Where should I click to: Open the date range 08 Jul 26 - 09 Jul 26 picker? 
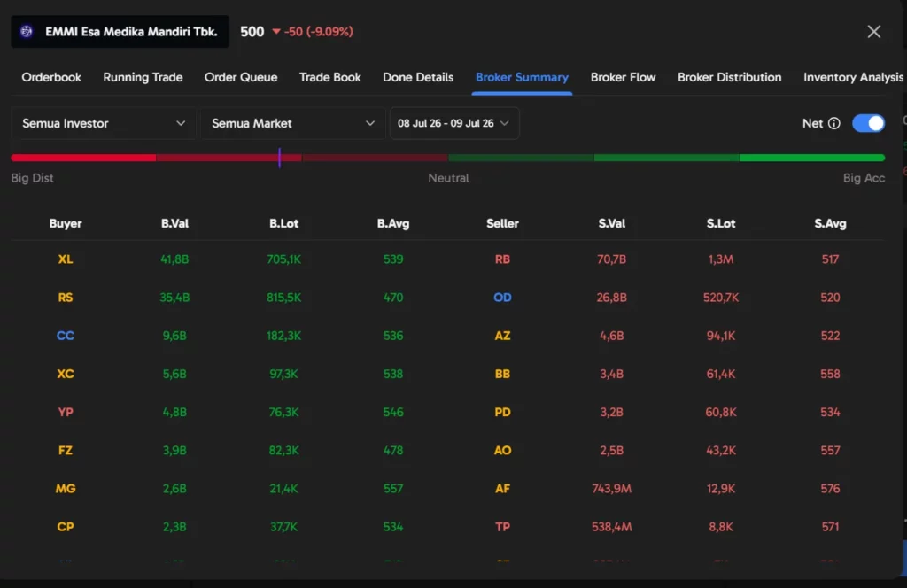454,123
